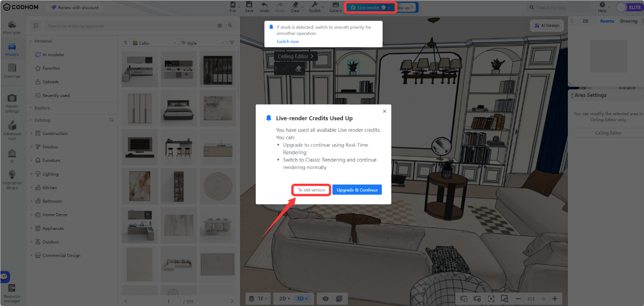Open the Color filter dropdown

pos(154,43)
